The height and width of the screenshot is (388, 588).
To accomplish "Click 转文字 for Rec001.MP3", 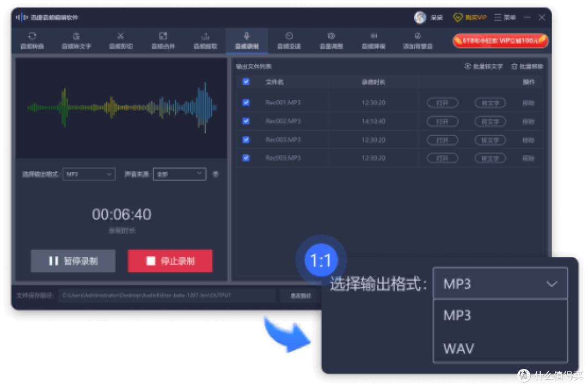I will pyautogui.click(x=490, y=103).
